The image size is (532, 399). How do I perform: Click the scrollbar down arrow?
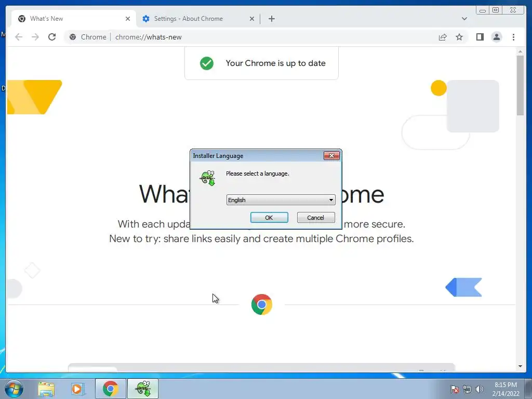[x=520, y=366]
